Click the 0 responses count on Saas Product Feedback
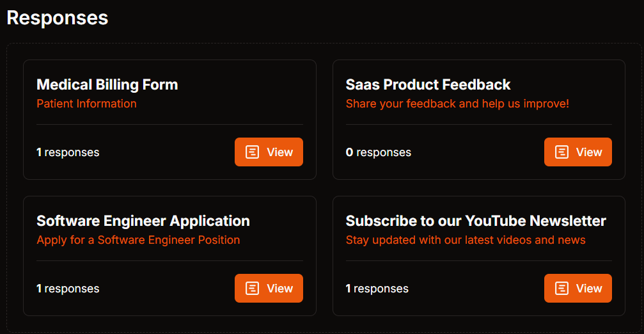This screenshot has width=644, height=334. pos(378,152)
